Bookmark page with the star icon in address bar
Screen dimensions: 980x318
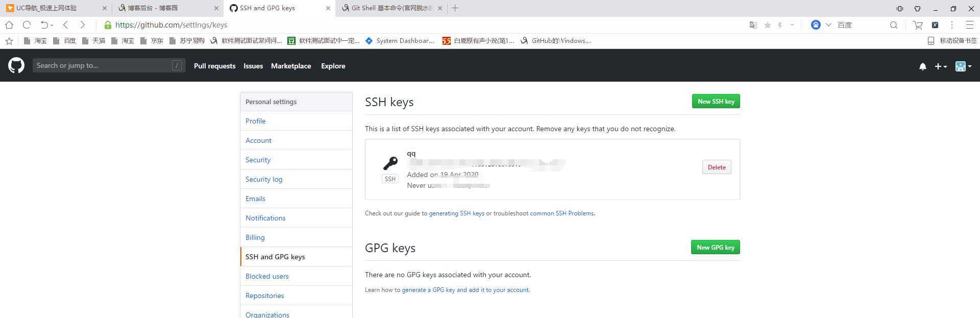[767, 25]
